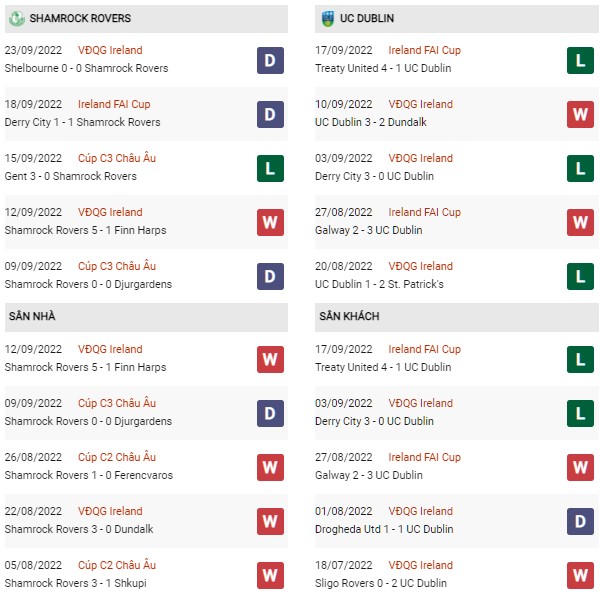Open Ireland FAI Cup link dated 18/09/2022
This screenshot has width=600, height=602.
tap(114, 104)
